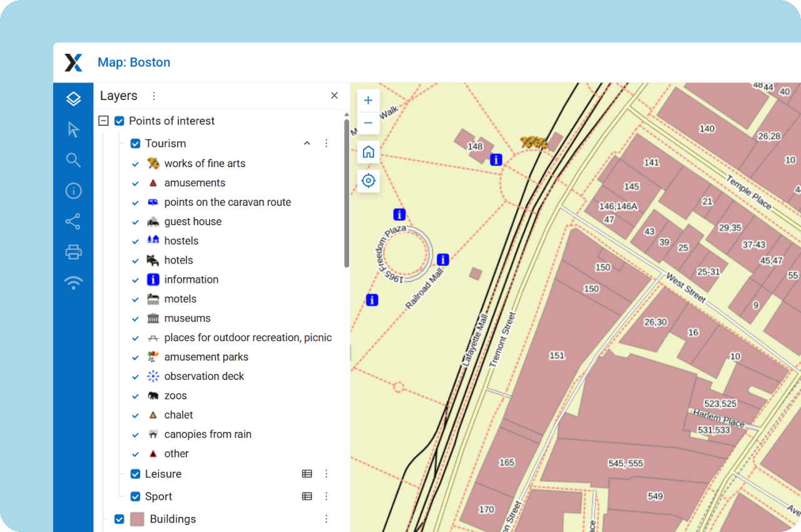
Task: Open the Tourism layer options menu
Action: (x=326, y=143)
